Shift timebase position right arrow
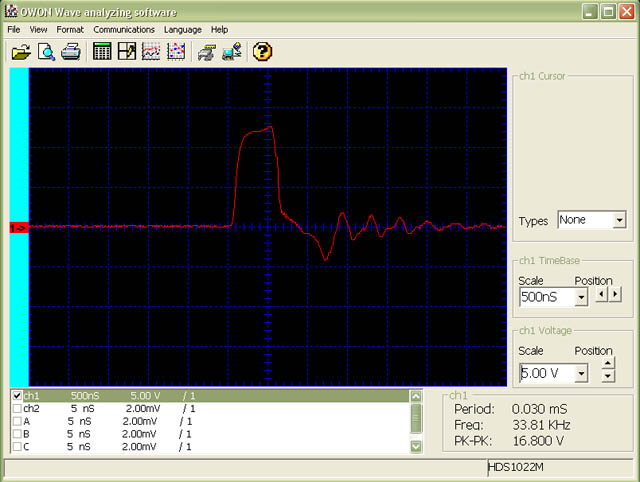 tap(615, 294)
